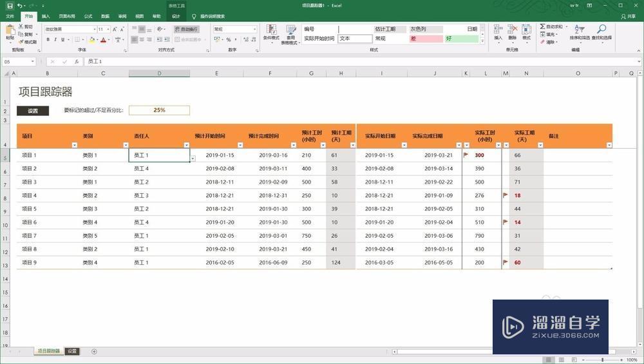644x364 pixels.
Task: Open filter dropdown for 责任人 column
Action: tap(187, 145)
